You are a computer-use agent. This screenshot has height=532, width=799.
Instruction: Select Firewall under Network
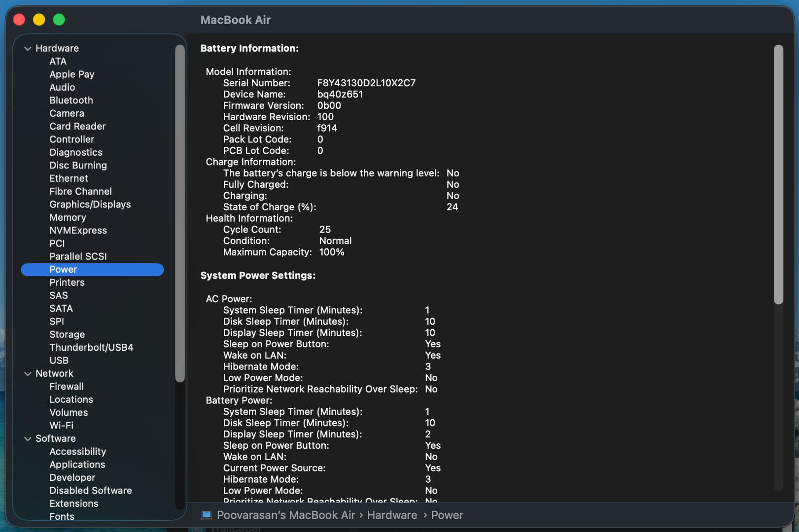67,387
